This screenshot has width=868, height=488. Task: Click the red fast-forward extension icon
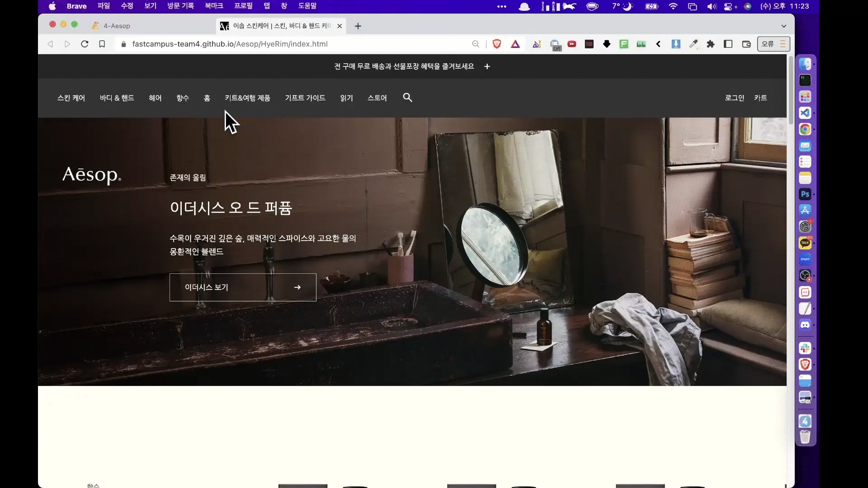click(572, 44)
